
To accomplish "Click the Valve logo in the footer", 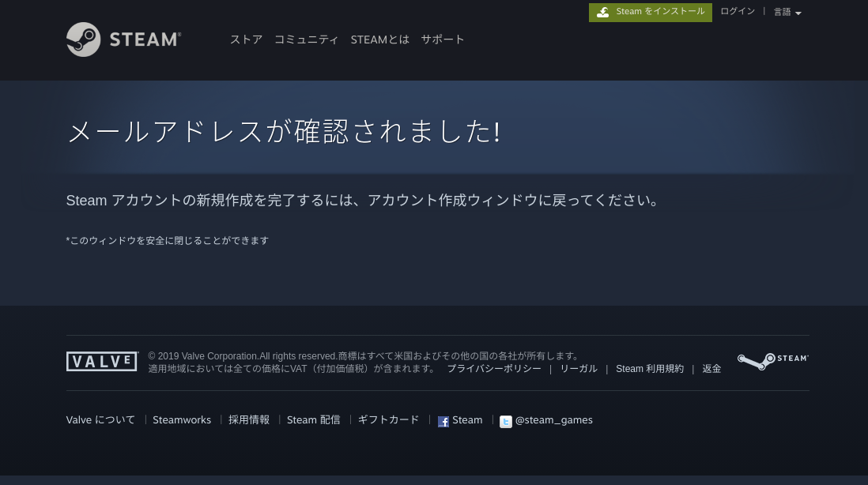I will (x=102, y=362).
